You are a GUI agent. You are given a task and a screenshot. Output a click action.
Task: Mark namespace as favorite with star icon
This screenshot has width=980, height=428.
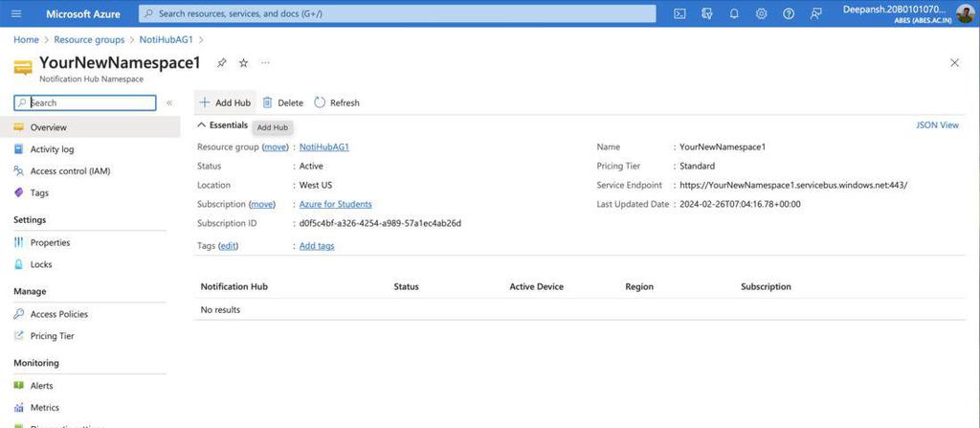244,62
